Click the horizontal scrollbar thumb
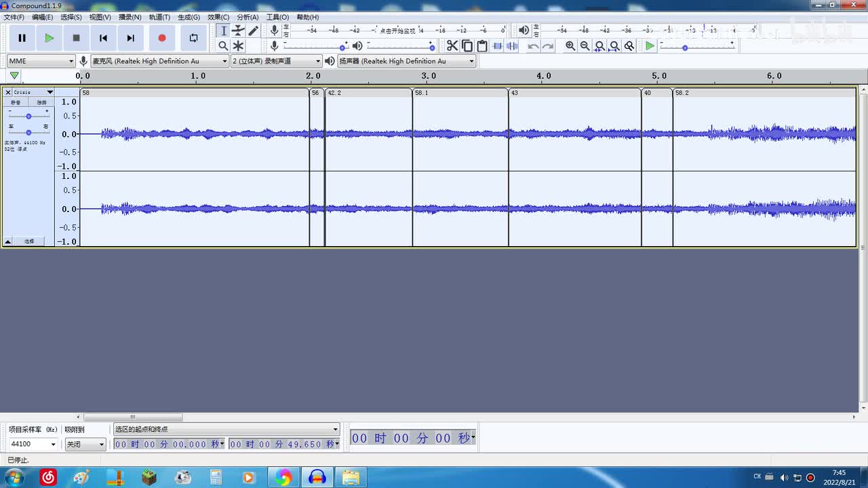 133,417
